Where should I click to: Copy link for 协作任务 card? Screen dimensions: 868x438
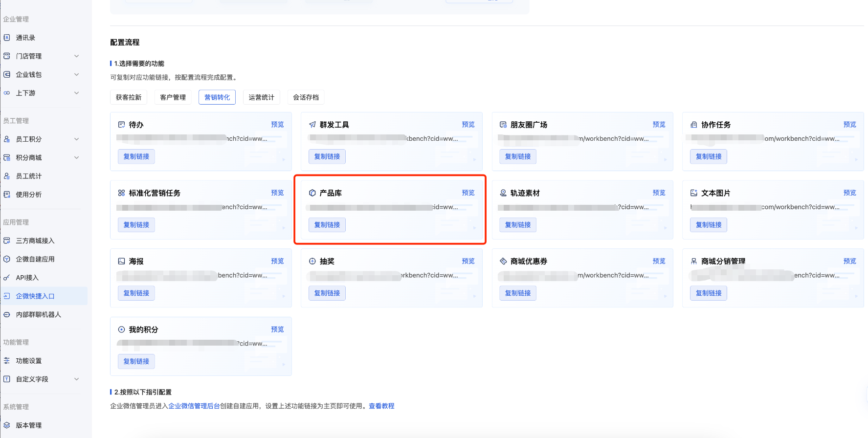(709, 156)
